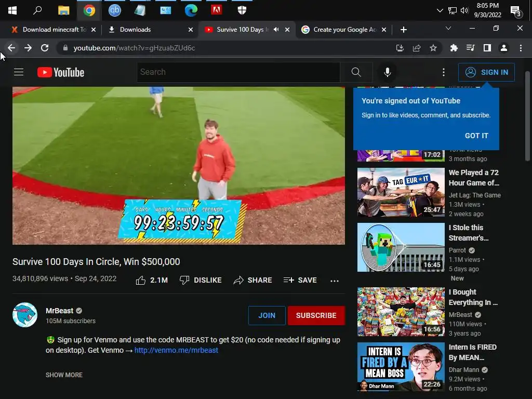Image resolution: width=532 pixels, height=399 pixels.
Task: View site information via the lock icon
Action: point(65,48)
